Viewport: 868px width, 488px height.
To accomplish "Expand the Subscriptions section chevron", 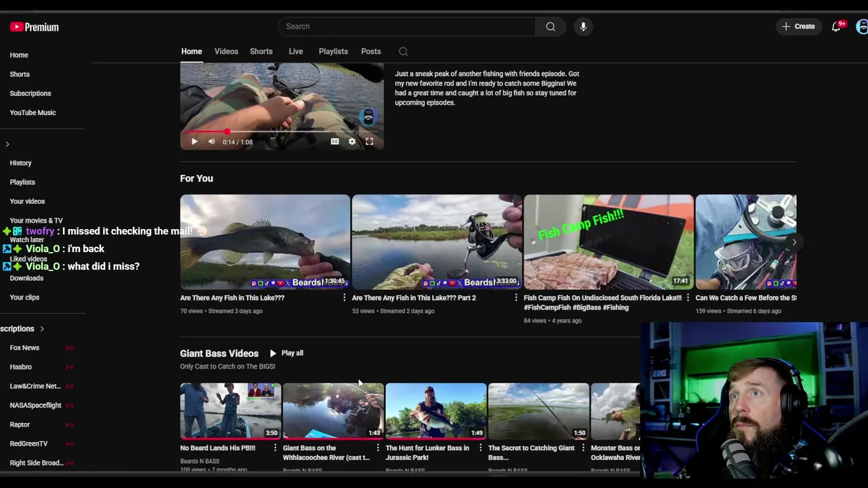I will click(x=41, y=329).
